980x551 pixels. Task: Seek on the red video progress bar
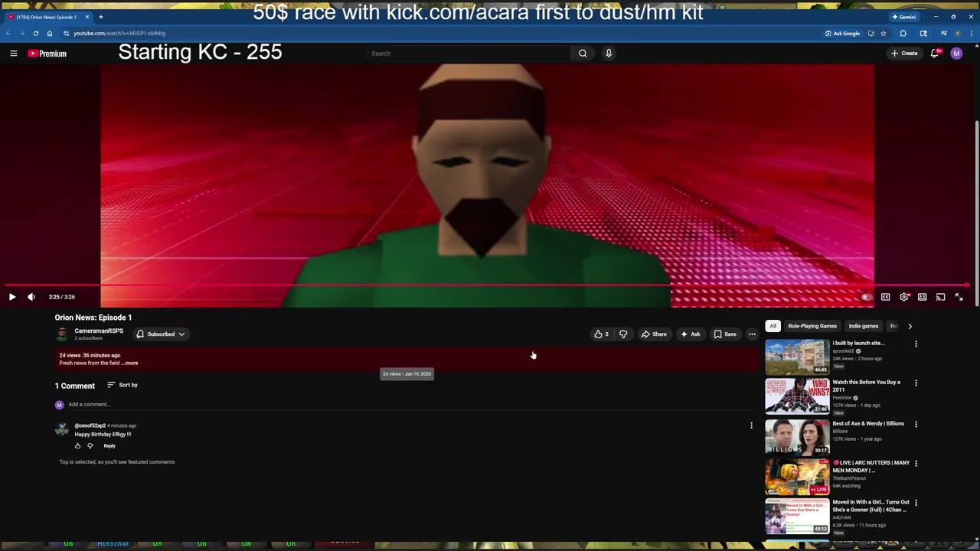point(487,285)
